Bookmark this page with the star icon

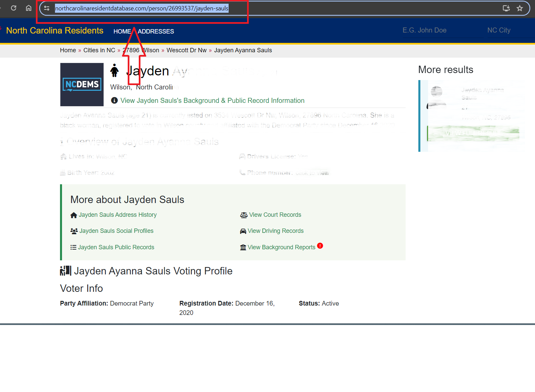(520, 8)
